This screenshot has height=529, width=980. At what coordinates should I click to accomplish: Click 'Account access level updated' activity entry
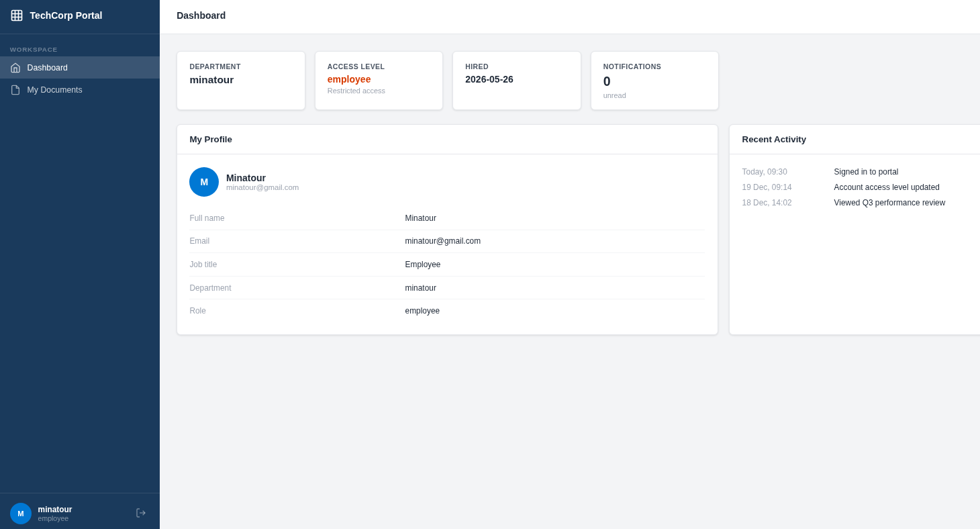tap(887, 187)
